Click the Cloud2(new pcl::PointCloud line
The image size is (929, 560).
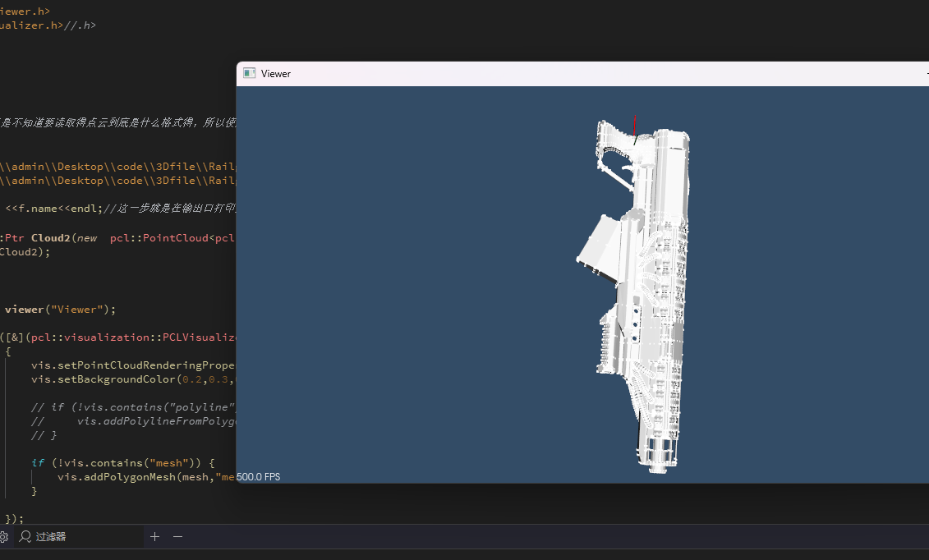coord(117,238)
